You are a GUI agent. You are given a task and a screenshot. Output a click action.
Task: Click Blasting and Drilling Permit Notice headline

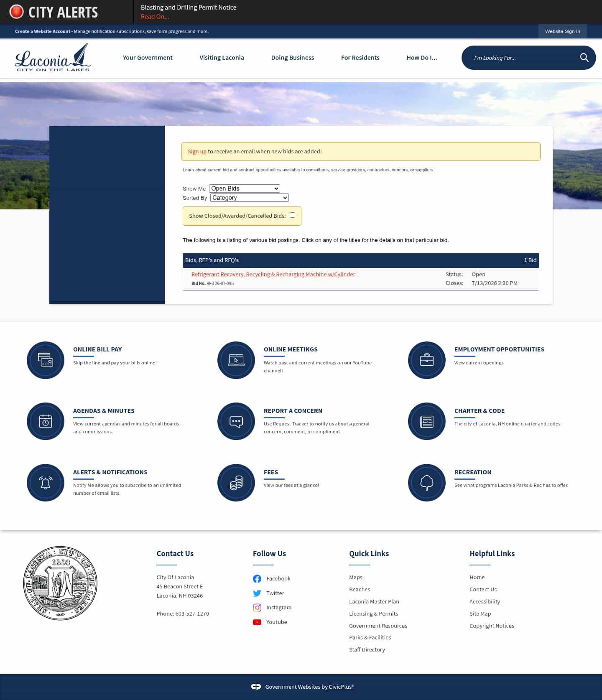[x=189, y=8]
